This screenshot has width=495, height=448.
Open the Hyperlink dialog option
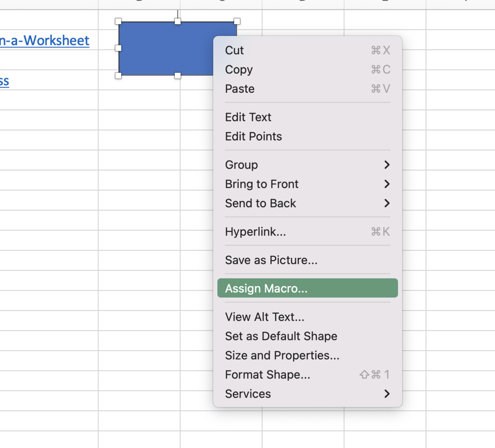coord(307,232)
